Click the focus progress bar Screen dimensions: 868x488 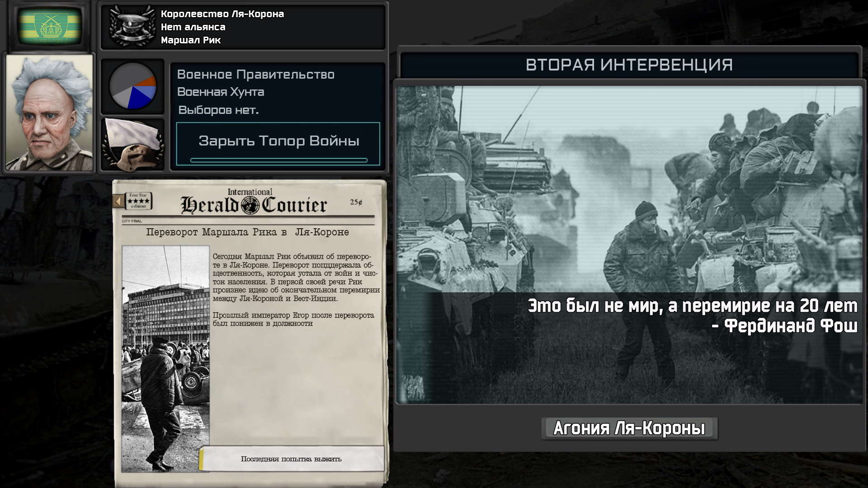278,160
